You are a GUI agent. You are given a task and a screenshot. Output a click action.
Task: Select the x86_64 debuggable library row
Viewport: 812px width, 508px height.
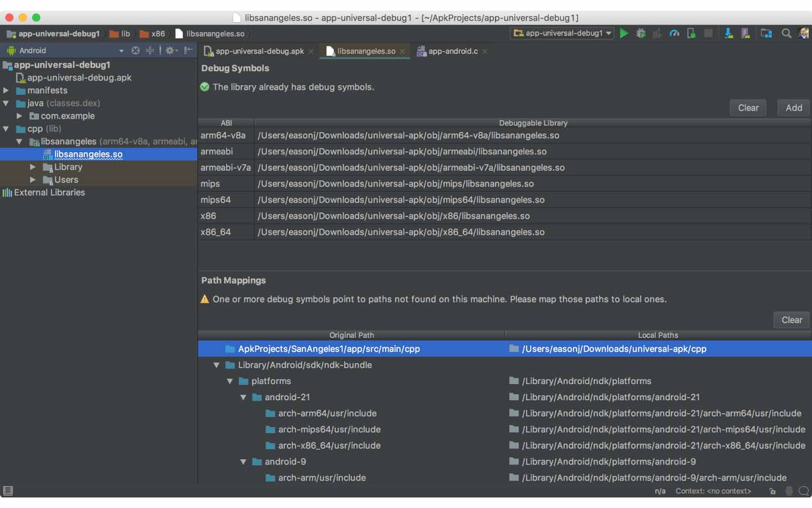401,232
